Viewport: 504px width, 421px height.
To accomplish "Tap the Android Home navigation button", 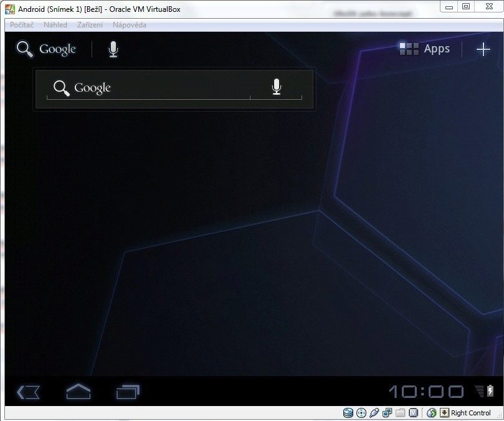I will pyautogui.click(x=78, y=392).
